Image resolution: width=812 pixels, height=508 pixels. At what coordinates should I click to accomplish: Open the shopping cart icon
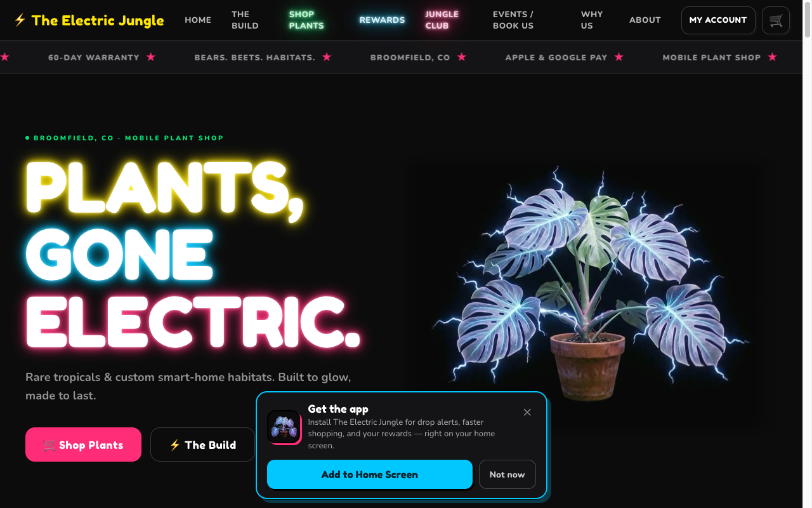[x=776, y=20]
